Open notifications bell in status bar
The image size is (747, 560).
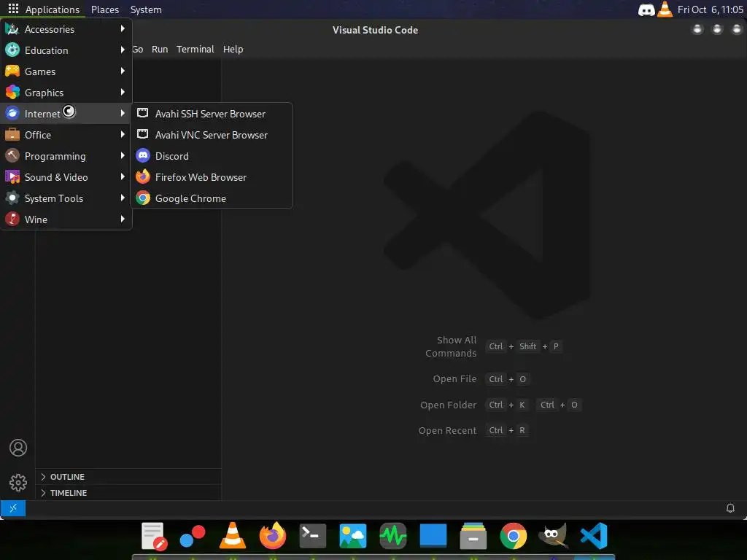(729, 508)
